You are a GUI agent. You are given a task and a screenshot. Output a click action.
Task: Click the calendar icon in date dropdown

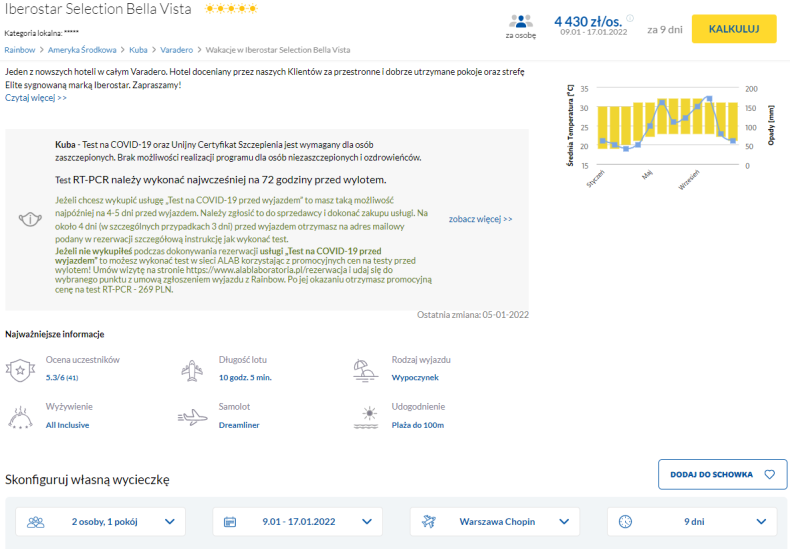coord(230,522)
